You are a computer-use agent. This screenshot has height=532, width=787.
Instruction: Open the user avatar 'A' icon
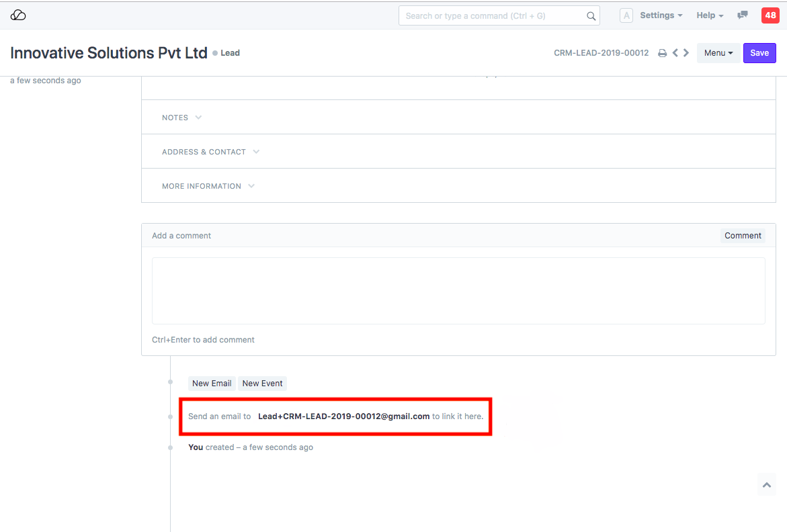pyautogui.click(x=626, y=15)
